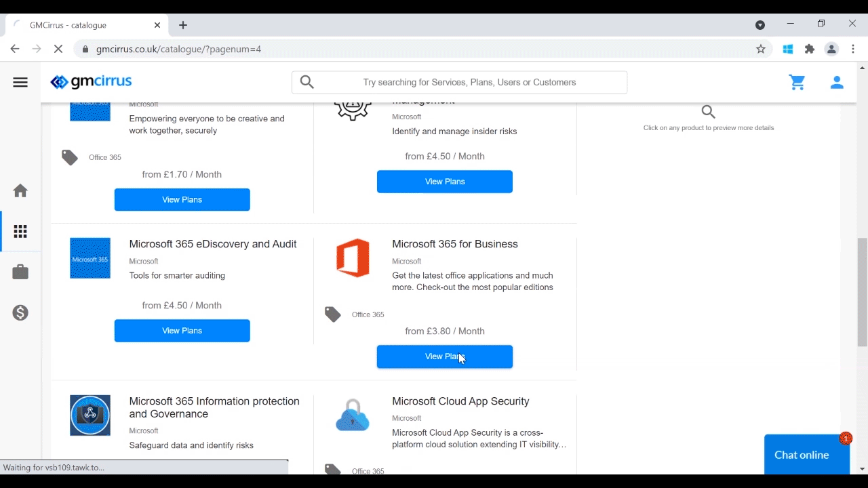This screenshot has width=868, height=488.
Task: Stop loading the page
Action: click(58, 49)
